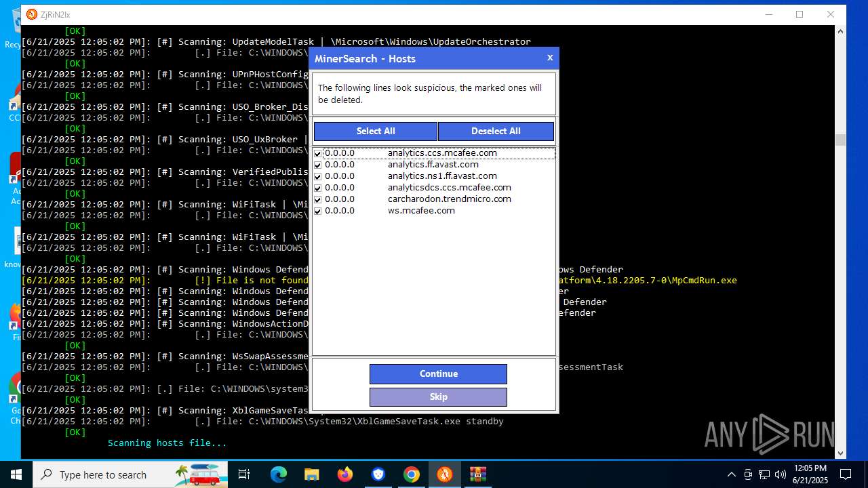Open blue shield app in taskbar
868x488 pixels.
click(x=378, y=474)
